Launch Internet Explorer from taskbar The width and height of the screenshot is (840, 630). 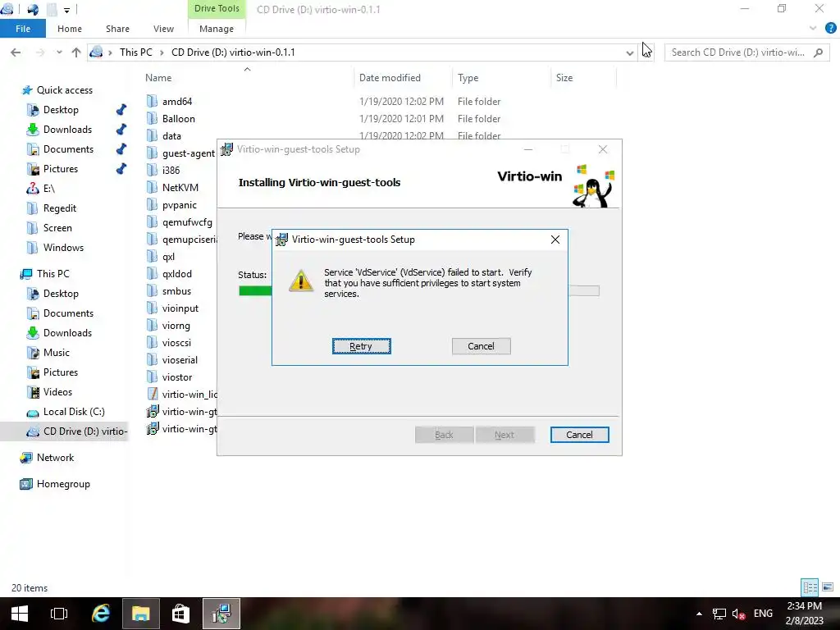click(101, 614)
